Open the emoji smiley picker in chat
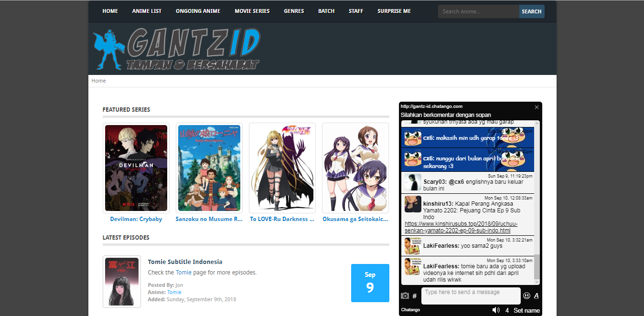Image resolution: width=644 pixels, height=316 pixels. [x=526, y=295]
